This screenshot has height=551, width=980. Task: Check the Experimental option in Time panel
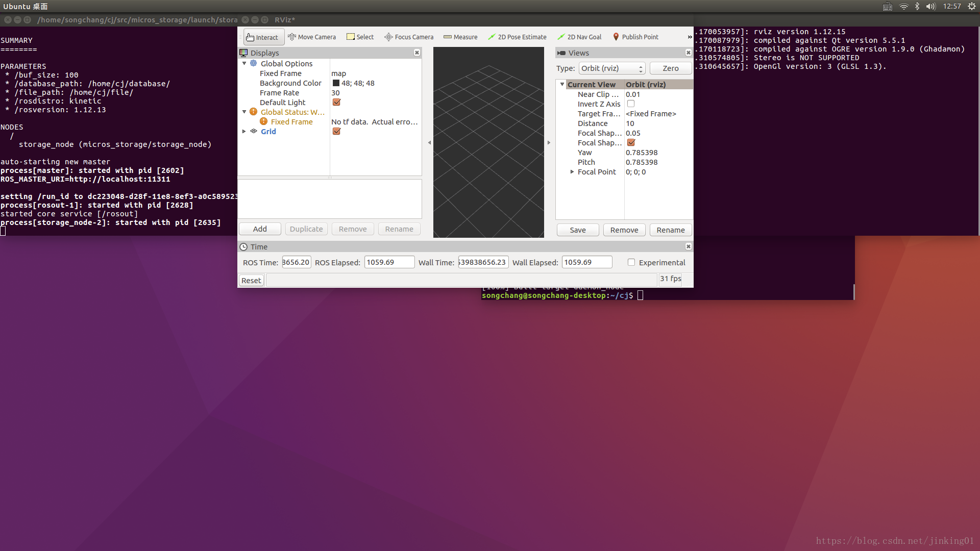pos(631,262)
